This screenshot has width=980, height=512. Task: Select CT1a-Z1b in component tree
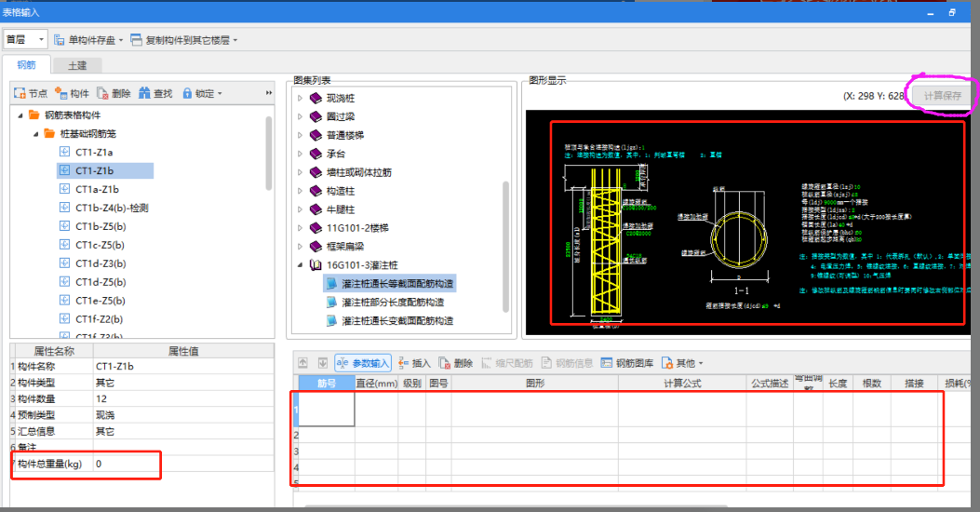tap(97, 189)
